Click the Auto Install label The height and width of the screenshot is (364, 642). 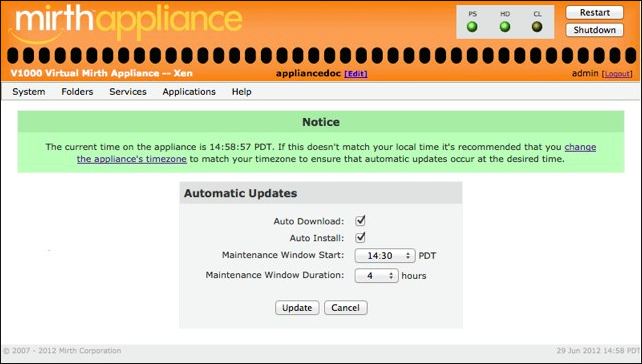tap(317, 238)
